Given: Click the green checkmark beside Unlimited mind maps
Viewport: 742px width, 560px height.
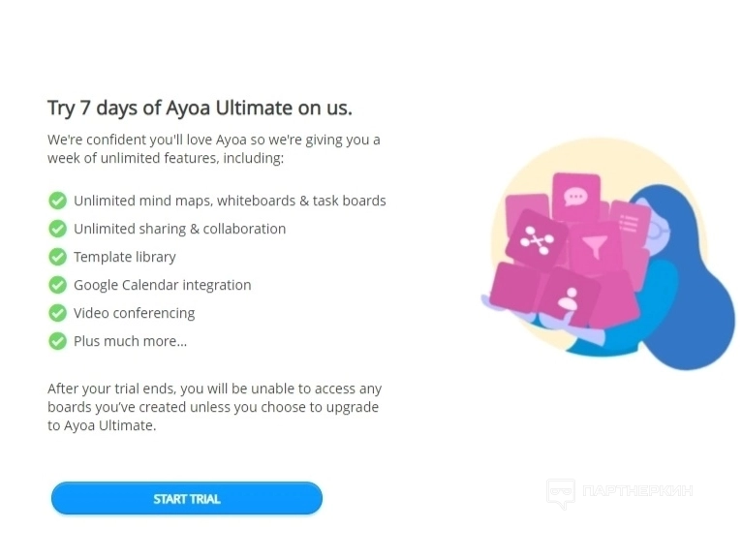Looking at the screenshot, I should (57, 201).
